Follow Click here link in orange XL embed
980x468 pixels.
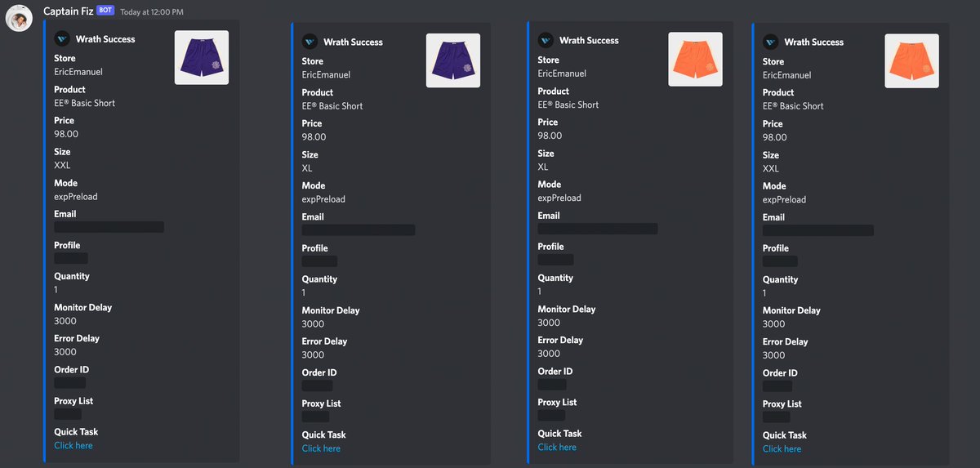click(x=557, y=447)
